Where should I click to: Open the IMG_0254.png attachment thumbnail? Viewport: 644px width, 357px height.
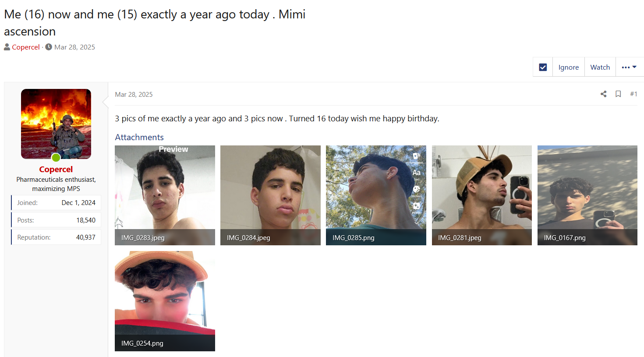(165, 300)
